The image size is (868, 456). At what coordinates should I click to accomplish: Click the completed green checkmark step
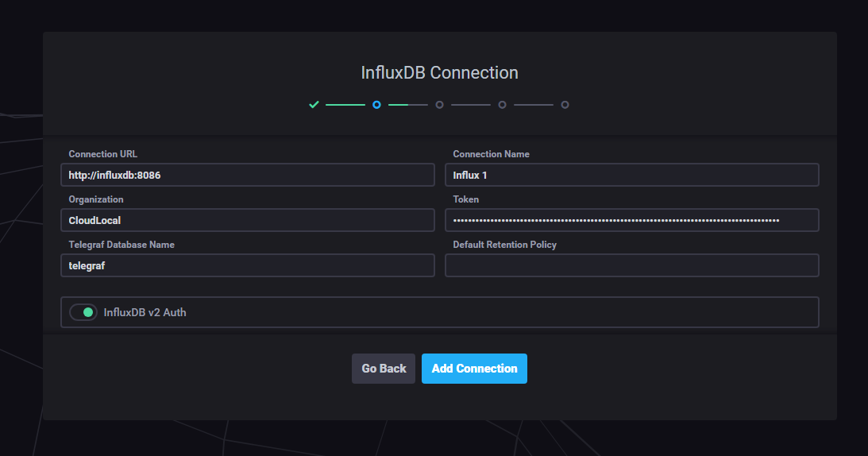coord(314,105)
